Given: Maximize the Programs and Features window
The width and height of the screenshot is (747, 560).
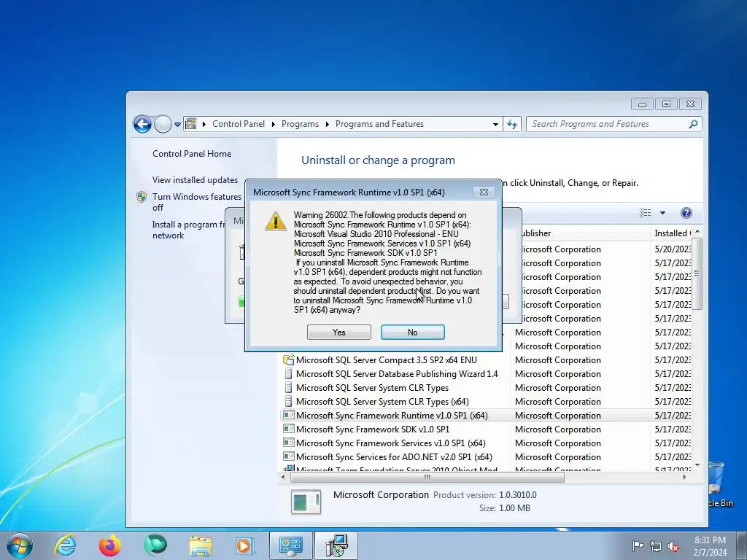Looking at the screenshot, I should coord(666,104).
